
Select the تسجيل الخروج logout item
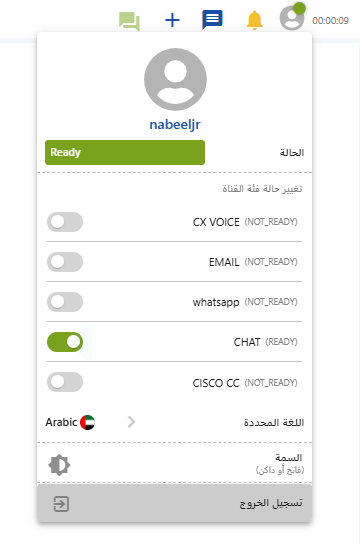pyautogui.click(x=174, y=503)
